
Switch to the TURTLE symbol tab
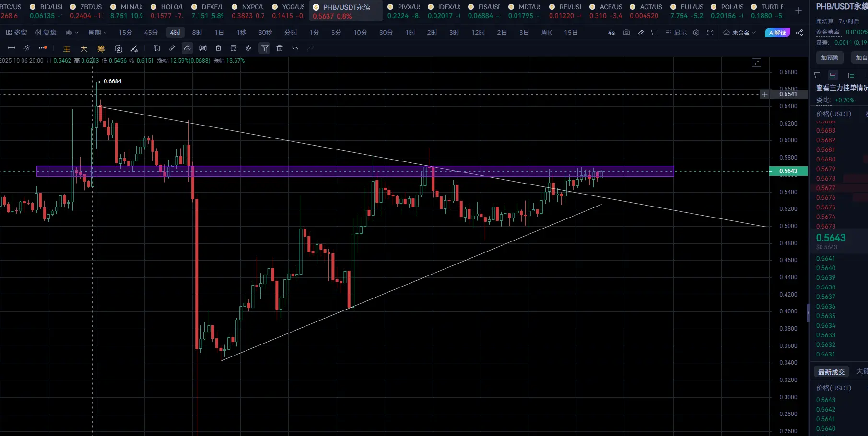(768, 11)
